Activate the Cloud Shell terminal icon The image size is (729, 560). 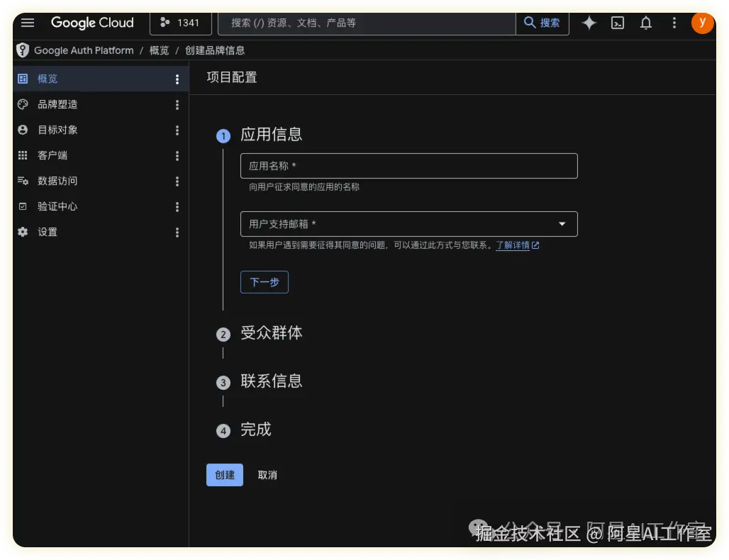617,23
